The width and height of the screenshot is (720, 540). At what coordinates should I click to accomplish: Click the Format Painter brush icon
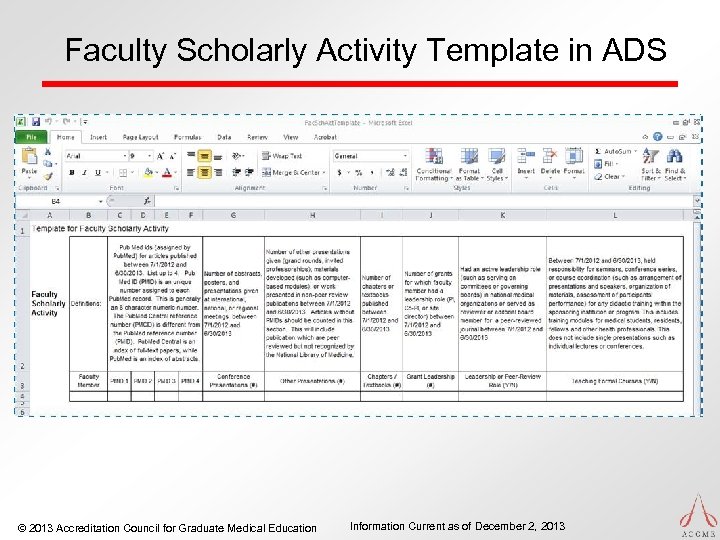48,176
